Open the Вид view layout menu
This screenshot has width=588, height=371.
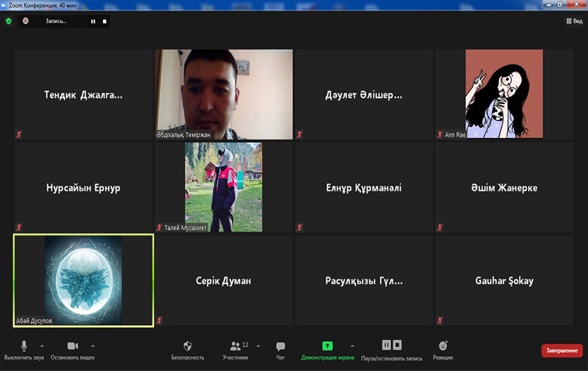(x=574, y=21)
